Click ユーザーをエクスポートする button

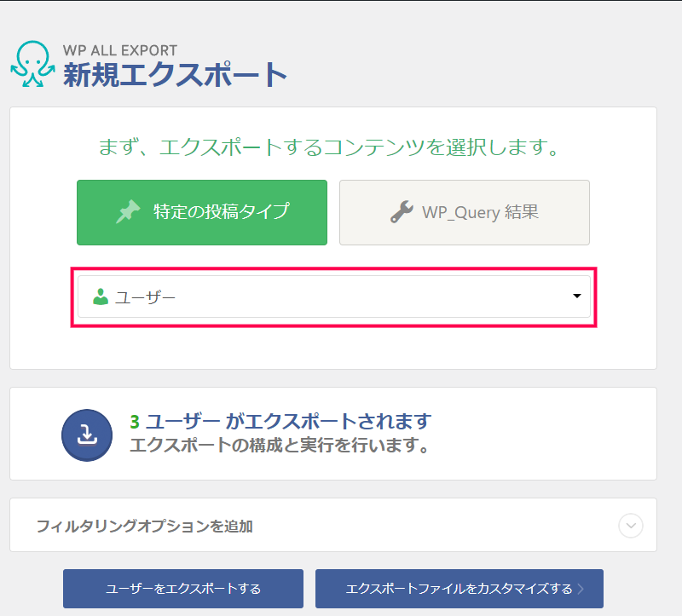pos(183,589)
